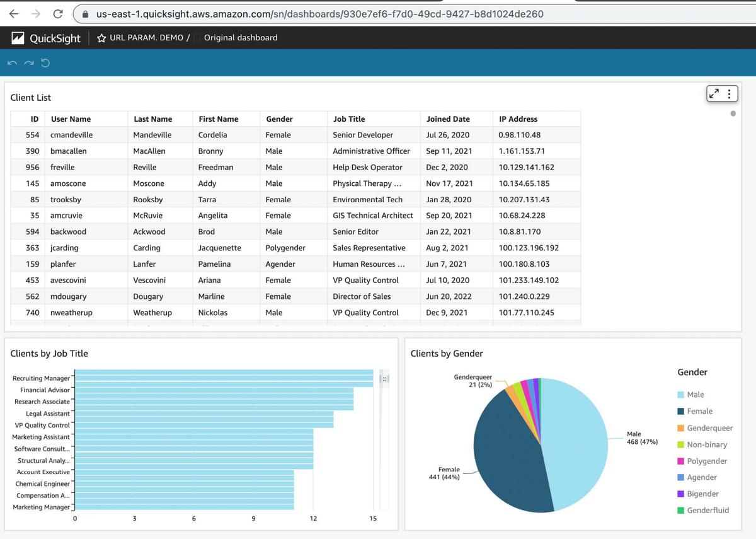The height and width of the screenshot is (539, 756).
Task: Click the redo arrow in the blue toolbar
Action: [28, 63]
